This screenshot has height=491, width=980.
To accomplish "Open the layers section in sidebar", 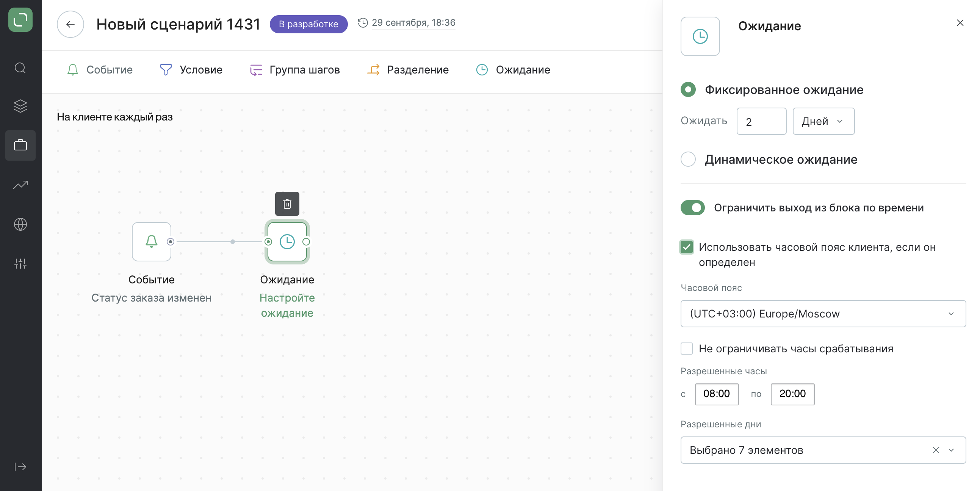I will (x=20, y=106).
